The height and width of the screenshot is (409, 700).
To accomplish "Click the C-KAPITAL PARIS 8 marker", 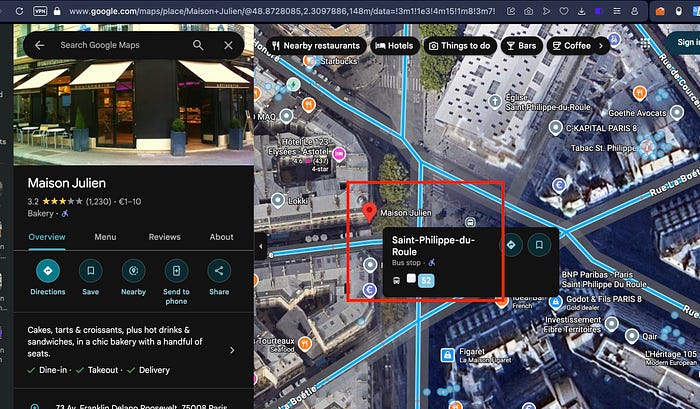I will pos(555,128).
